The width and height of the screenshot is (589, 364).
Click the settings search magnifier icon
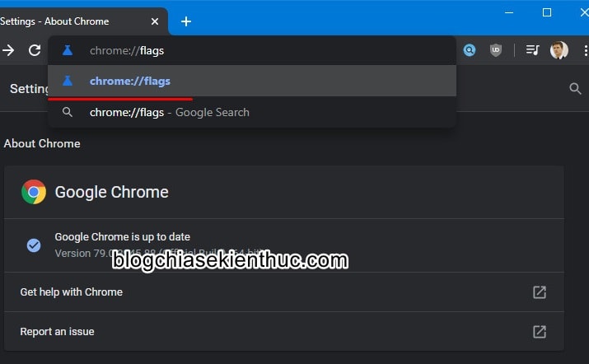[575, 89]
